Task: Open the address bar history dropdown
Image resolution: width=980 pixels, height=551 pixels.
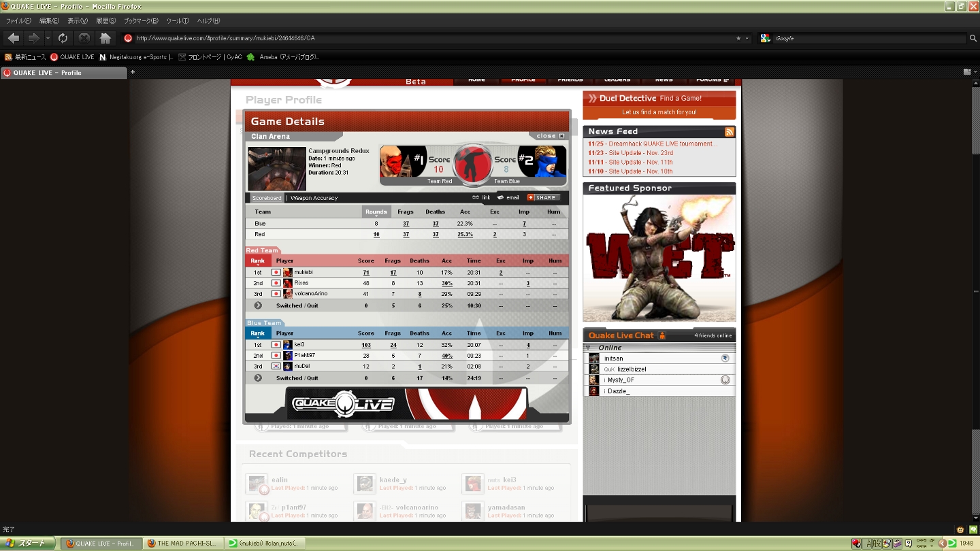Action: coord(747,38)
